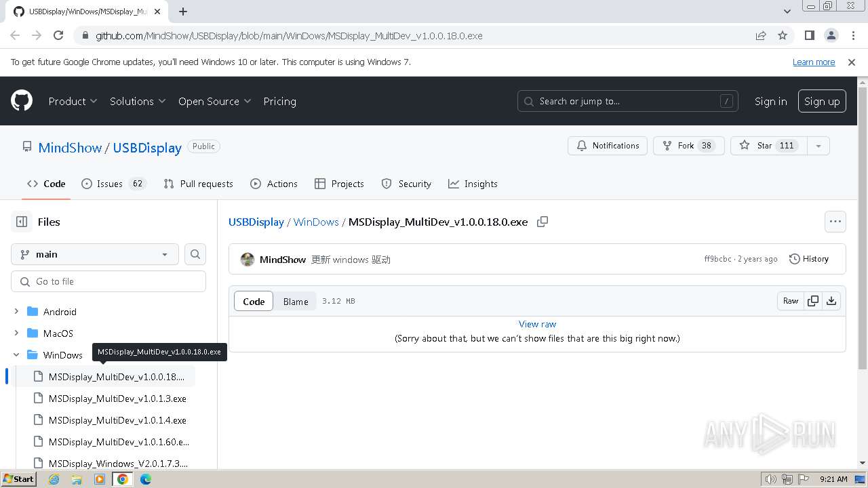Viewport: 868px width, 488px height.
Task: Copy the file path
Action: 542,222
